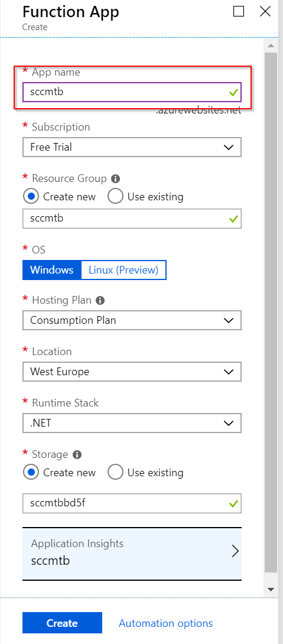Click the scrollbar down arrow

coord(271,589)
